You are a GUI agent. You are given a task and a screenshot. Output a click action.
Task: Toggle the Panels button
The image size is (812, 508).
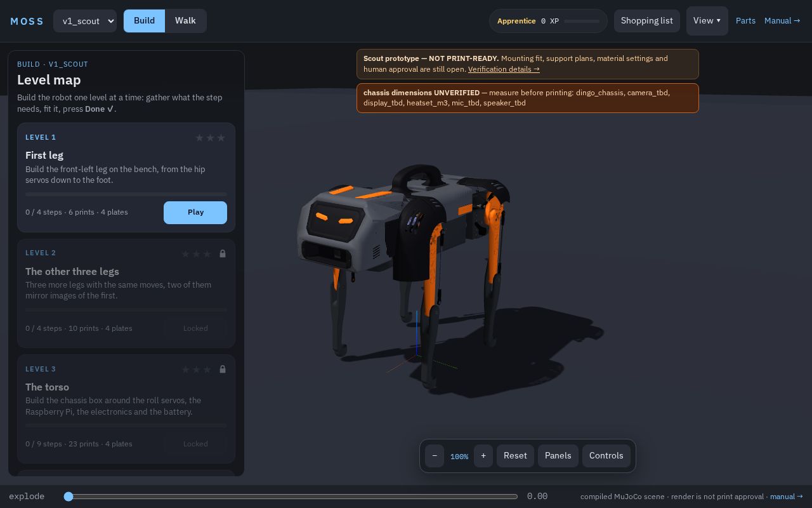pos(558,456)
